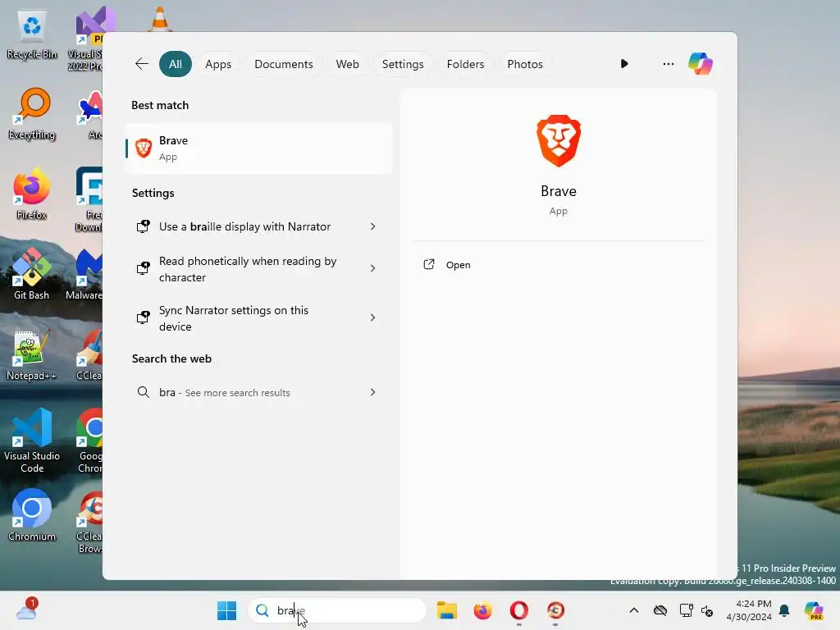Open CCleaner Browser from taskbar
Image resolution: width=840 pixels, height=630 pixels.
click(x=555, y=610)
